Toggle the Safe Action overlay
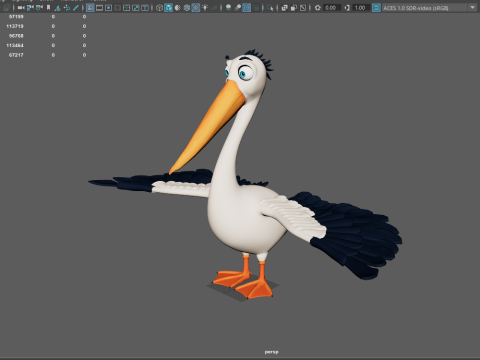This screenshot has height=360, width=480. (x=136, y=7)
